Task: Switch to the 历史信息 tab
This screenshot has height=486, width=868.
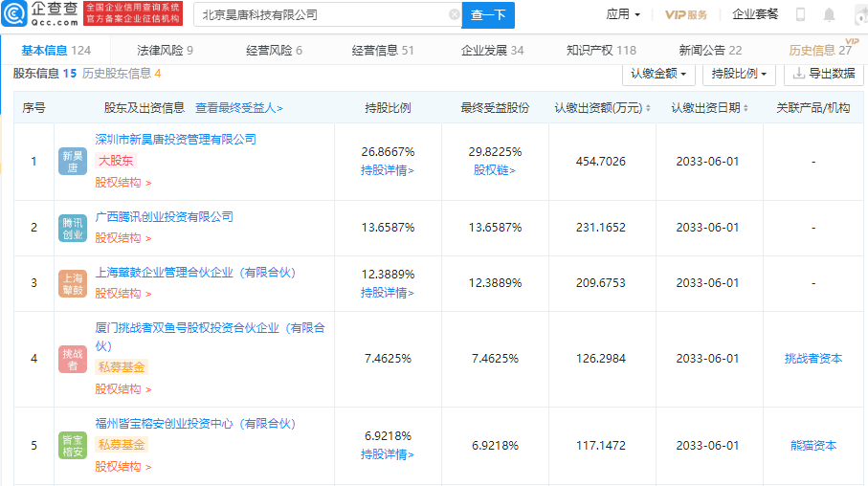Action: (820, 51)
